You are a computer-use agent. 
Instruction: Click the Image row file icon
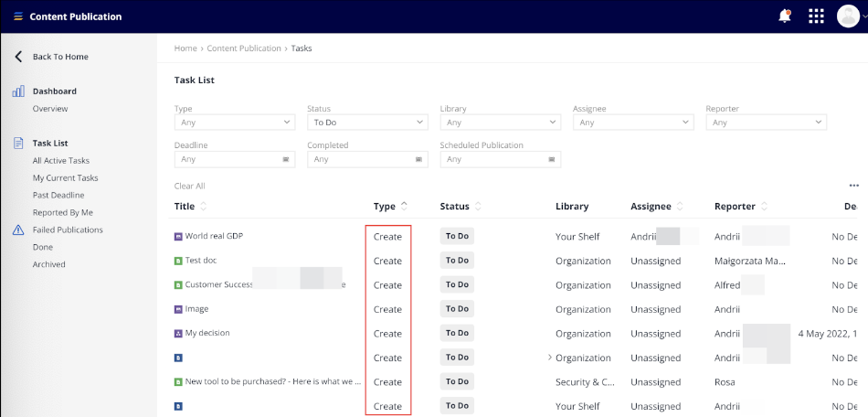coord(178,310)
